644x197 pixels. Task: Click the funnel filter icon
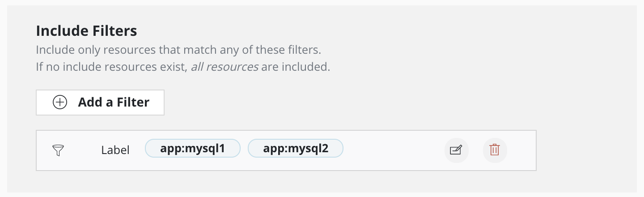click(59, 150)
